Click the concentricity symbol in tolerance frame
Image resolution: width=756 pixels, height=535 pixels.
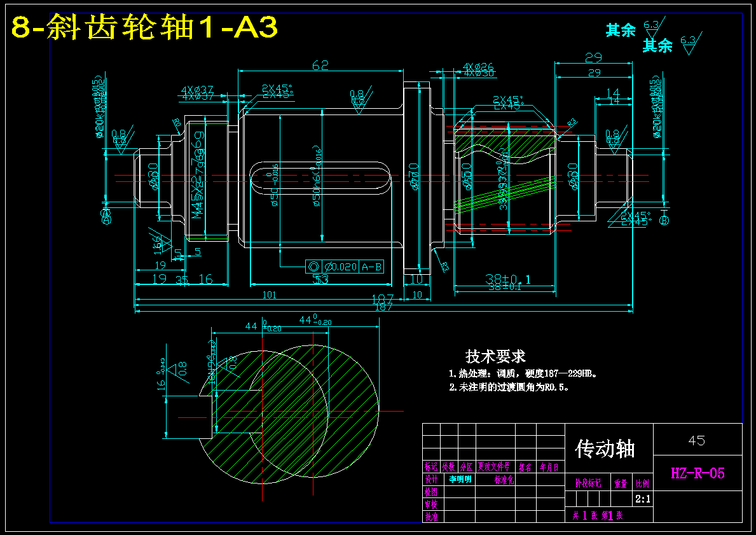click(313, 267)
